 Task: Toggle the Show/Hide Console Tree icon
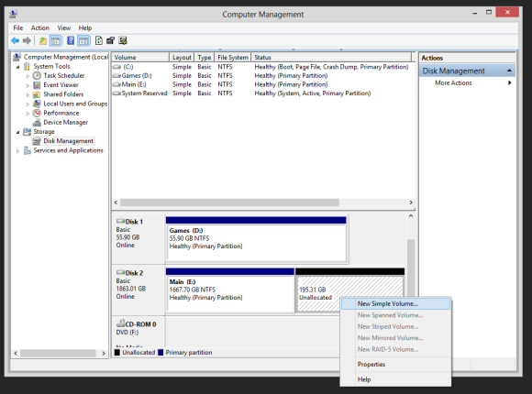[55, 41]
